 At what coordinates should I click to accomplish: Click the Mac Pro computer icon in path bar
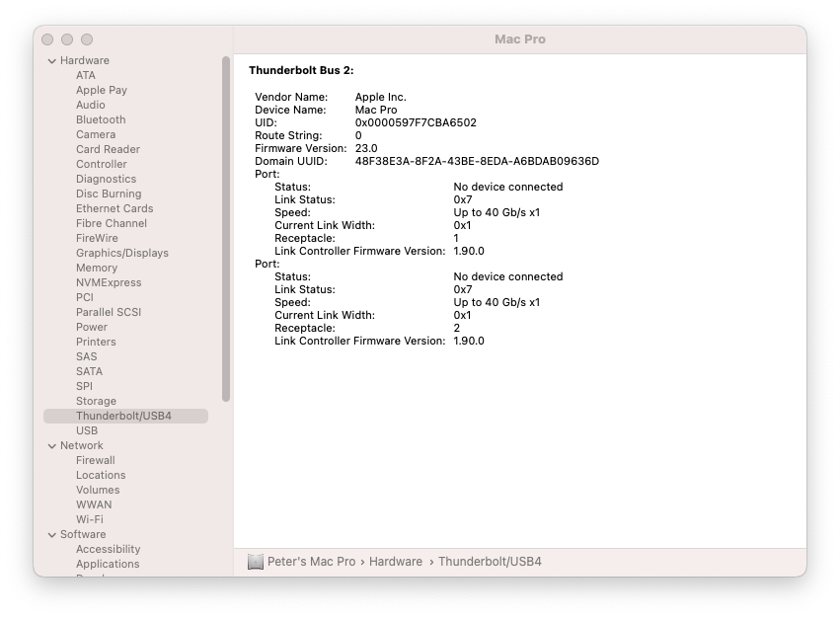point(256,562)
